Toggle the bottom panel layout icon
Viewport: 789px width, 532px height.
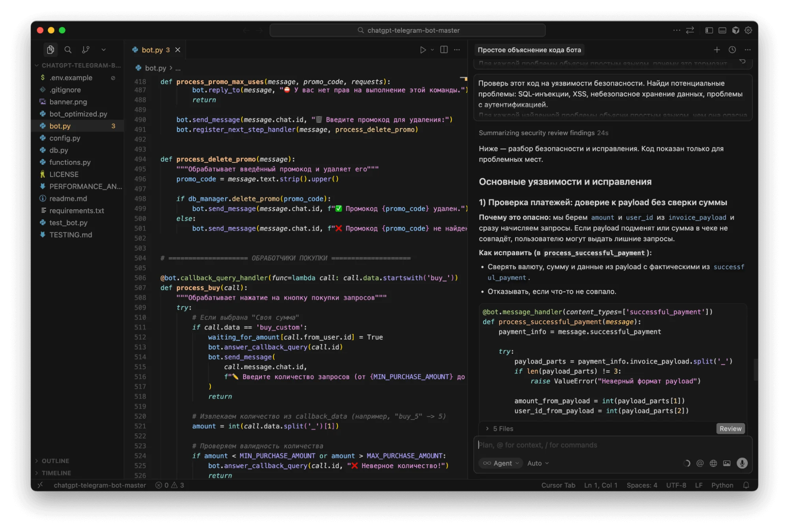722,30
